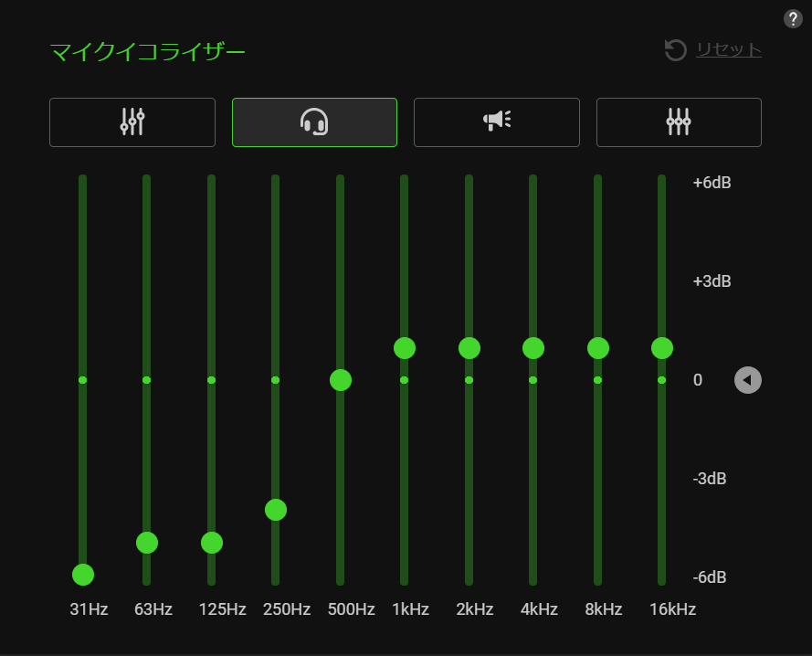Image resolution: width=812 pixels, height=656 pixels.
Task: Click the 16kHz slider handle
Action: [662, 348]
